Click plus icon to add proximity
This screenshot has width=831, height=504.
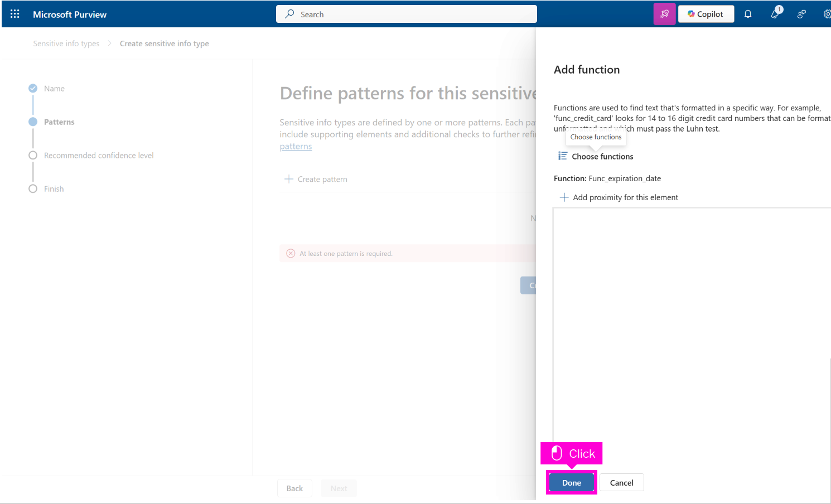click(564, 197)
